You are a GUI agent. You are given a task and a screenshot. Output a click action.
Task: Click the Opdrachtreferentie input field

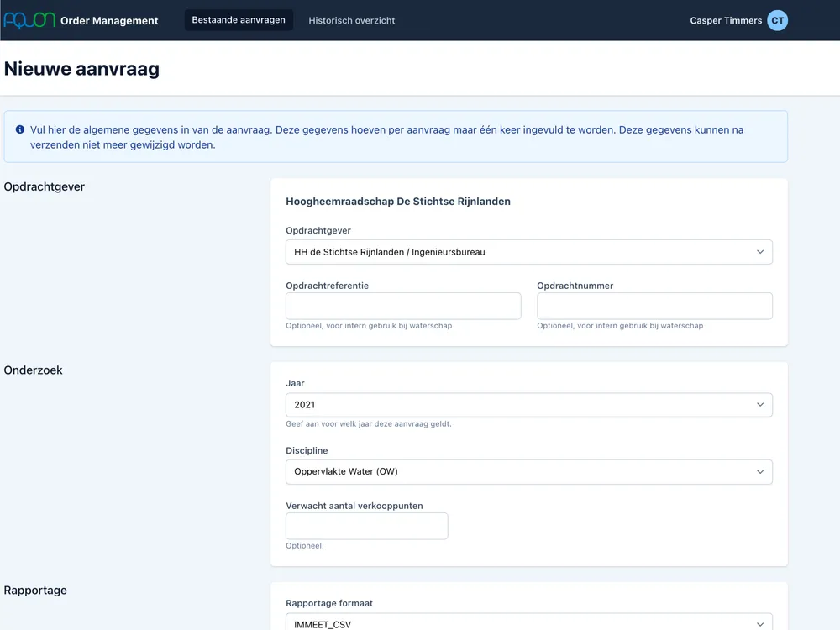click(x=403, y=306)
